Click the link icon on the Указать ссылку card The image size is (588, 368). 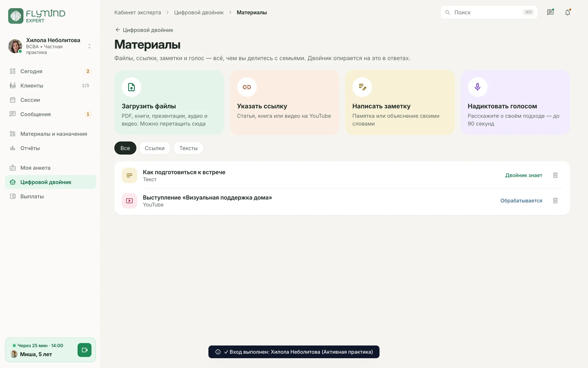coord(247,87)
